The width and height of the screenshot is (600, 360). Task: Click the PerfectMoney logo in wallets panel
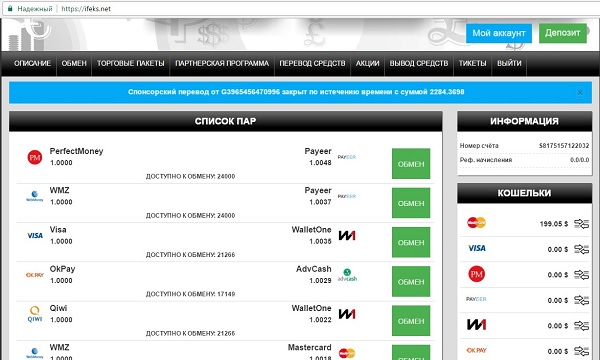pos(476,274)
